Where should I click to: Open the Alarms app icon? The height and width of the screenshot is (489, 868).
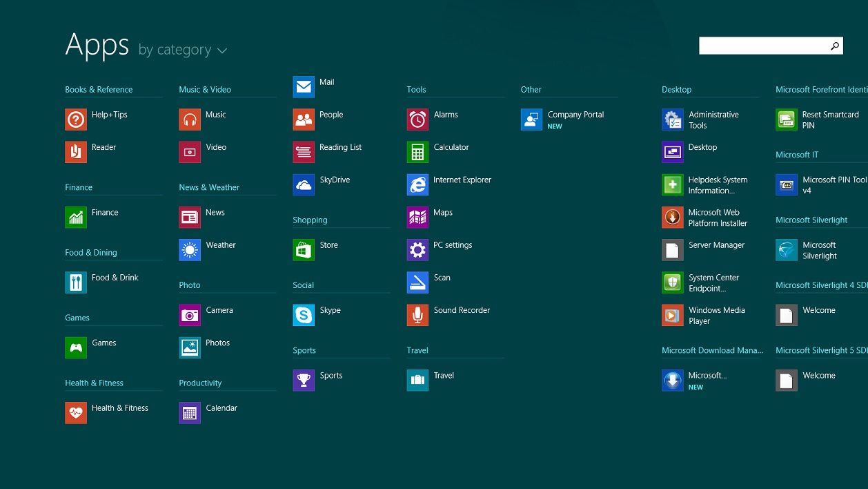coord(417,119)
